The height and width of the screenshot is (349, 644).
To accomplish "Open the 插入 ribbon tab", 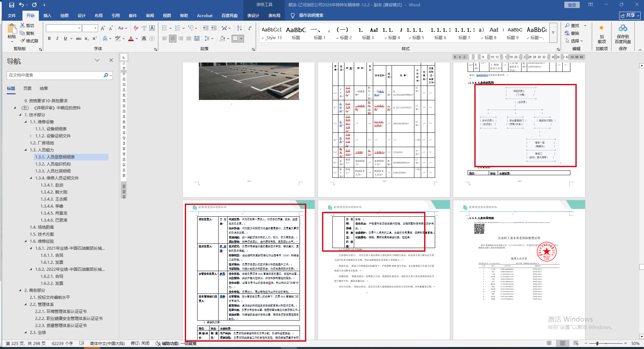I will click(x=48, y=16).
